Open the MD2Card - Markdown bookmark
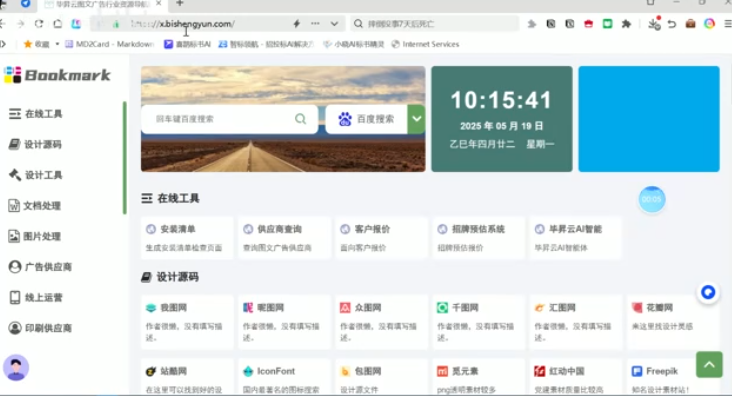 109,44
